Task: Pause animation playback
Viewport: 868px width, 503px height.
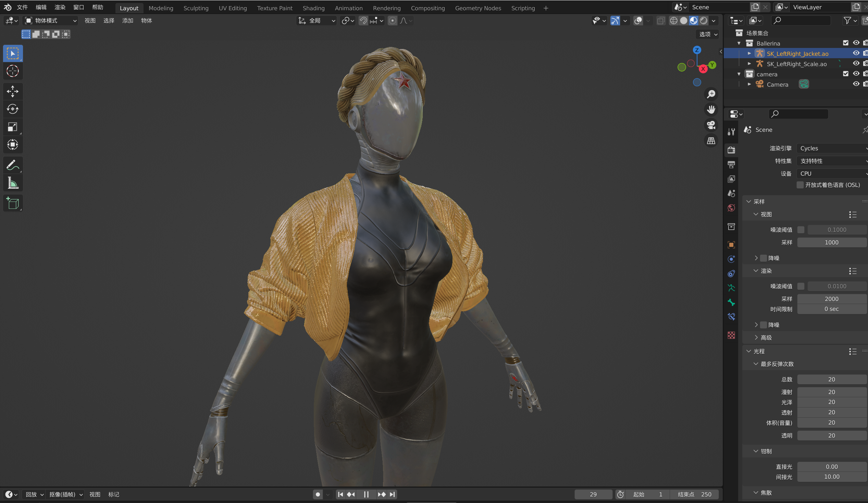Action: click(366, 494)
